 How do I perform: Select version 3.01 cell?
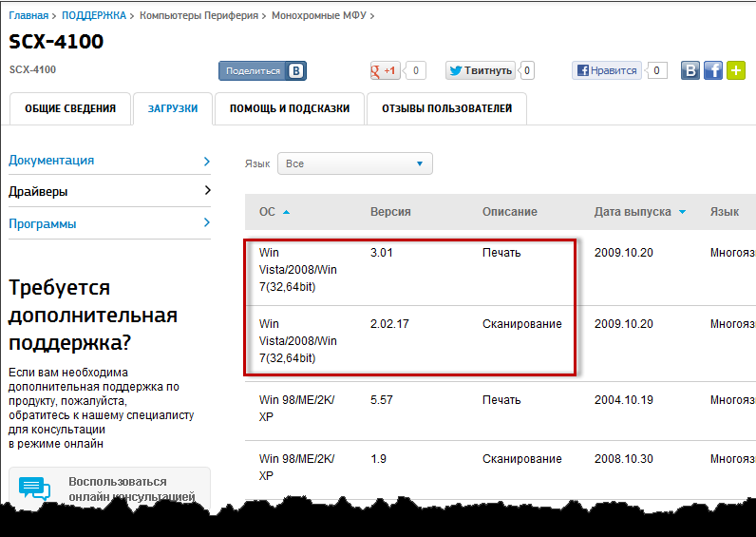point(382,253)
